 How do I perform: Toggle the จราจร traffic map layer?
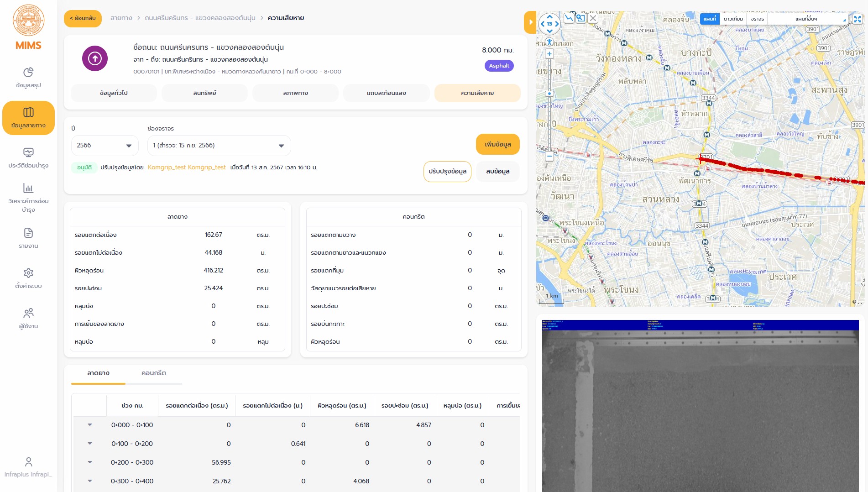coord(757,19)
